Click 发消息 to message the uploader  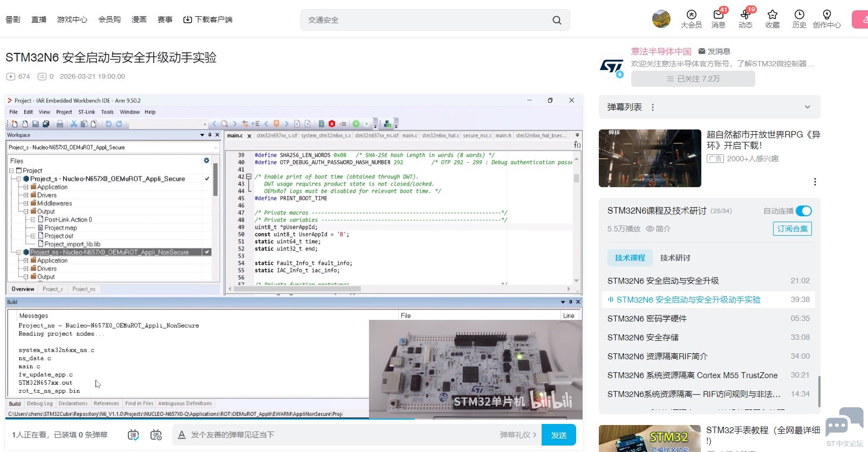tap(714, 51)
